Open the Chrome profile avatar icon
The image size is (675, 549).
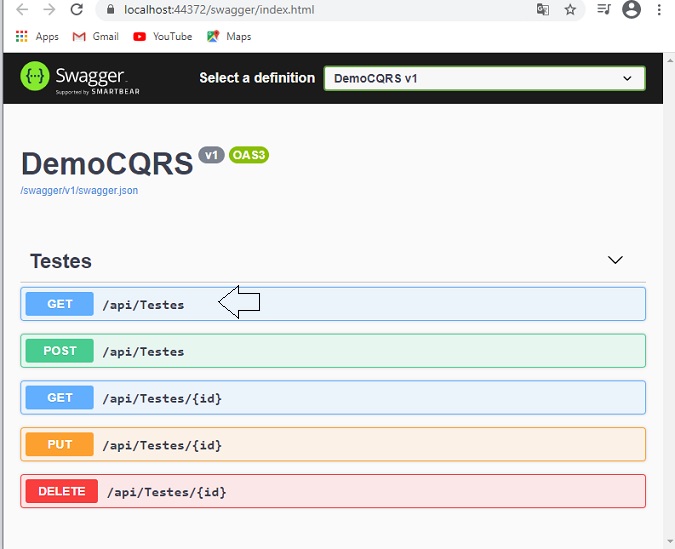632,9
